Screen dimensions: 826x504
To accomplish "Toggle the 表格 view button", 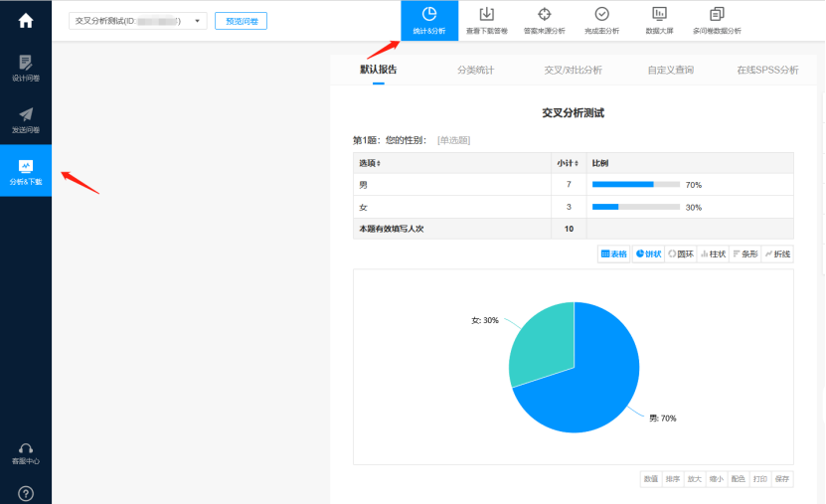I will click(x=613, y=254).
